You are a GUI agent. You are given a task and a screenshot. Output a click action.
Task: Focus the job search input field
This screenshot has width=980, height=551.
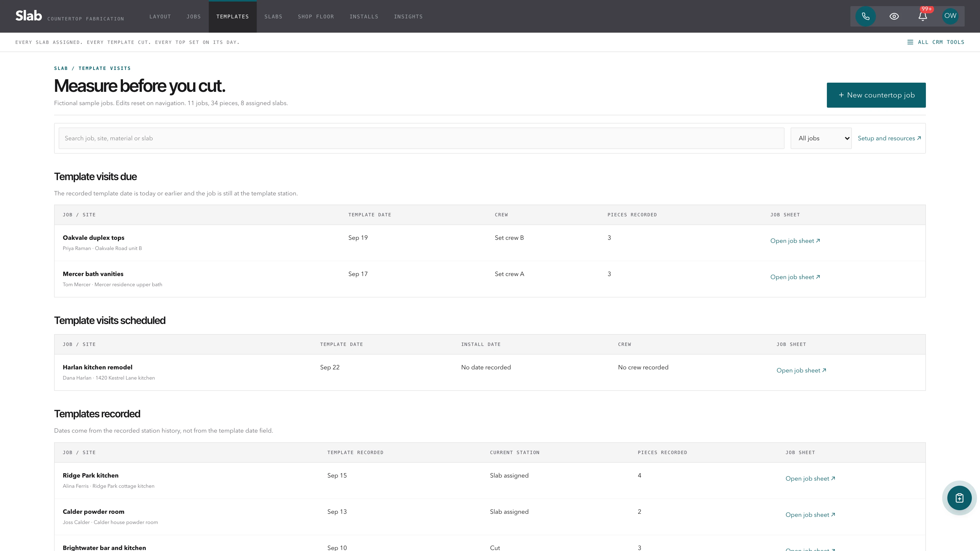[421, 139]
